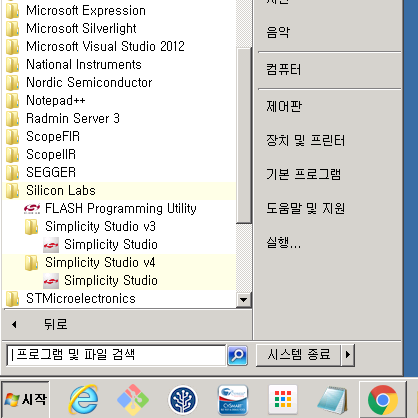Screen dimensions: 418x418
Task: Open 음악 (Music) in the right pane
Action: point(278,32)
